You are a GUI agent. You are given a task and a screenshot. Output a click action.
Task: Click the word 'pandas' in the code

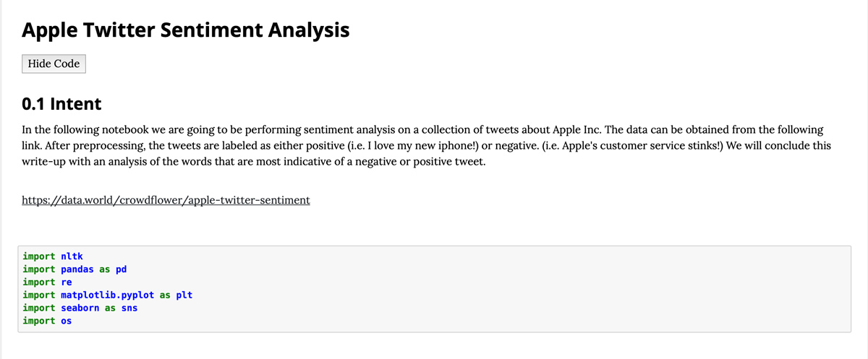pos(77,269)
